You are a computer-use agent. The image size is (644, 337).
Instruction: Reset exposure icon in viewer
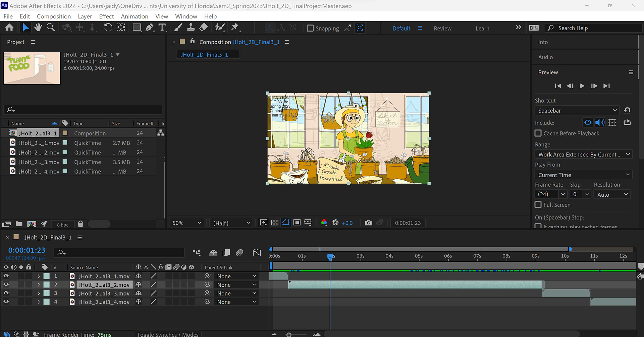(x=335, y=223)
